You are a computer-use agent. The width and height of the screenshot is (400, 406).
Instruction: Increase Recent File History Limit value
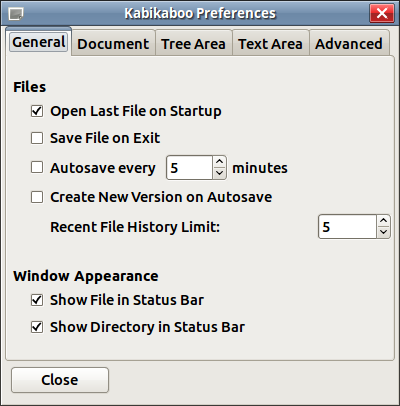tap(384, 221)
